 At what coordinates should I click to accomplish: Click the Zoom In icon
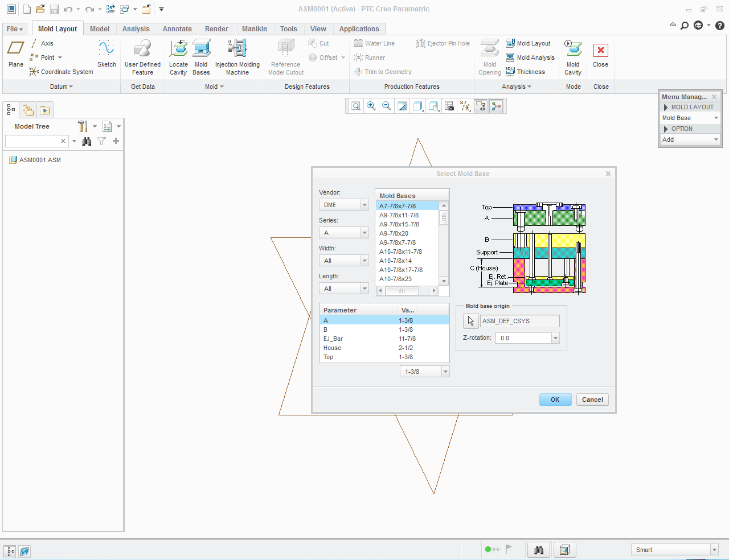[x=371, y=106]
